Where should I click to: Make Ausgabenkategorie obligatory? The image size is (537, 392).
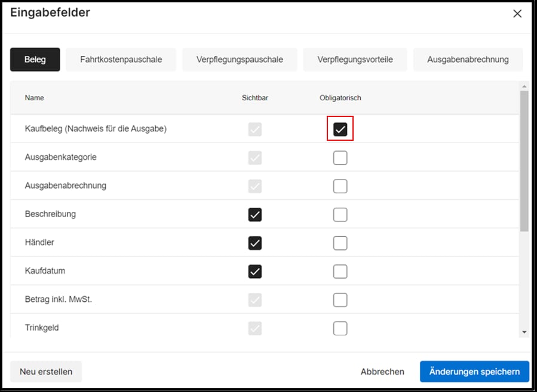(x=340, y=158)
